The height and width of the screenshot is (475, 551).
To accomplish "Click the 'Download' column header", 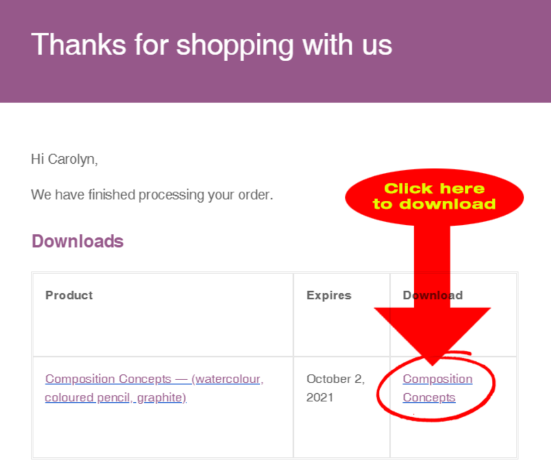I will [433, 295].
